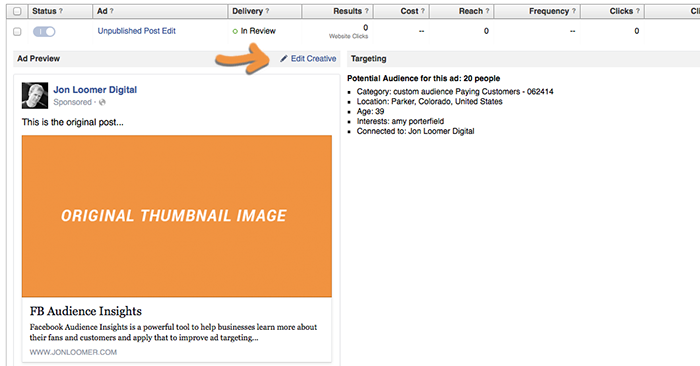
Task: Click the Interests: amy porterfield line
Action: (x=400, y=121)
